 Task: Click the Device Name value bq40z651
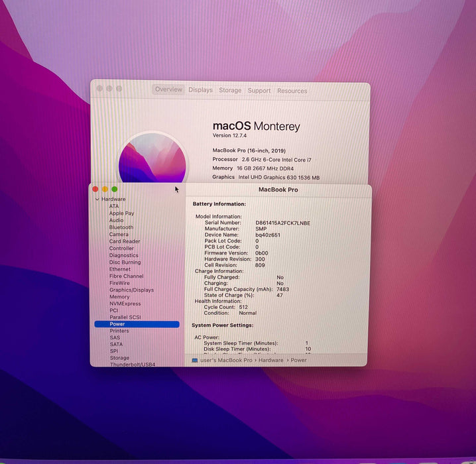[268, 235]
